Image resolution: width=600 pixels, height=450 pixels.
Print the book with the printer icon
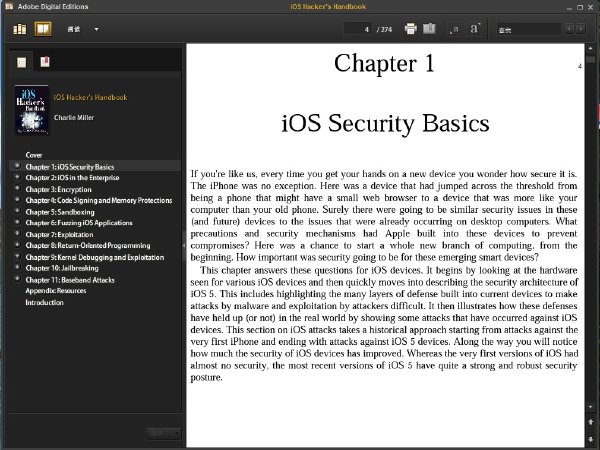tap(411, 29)
